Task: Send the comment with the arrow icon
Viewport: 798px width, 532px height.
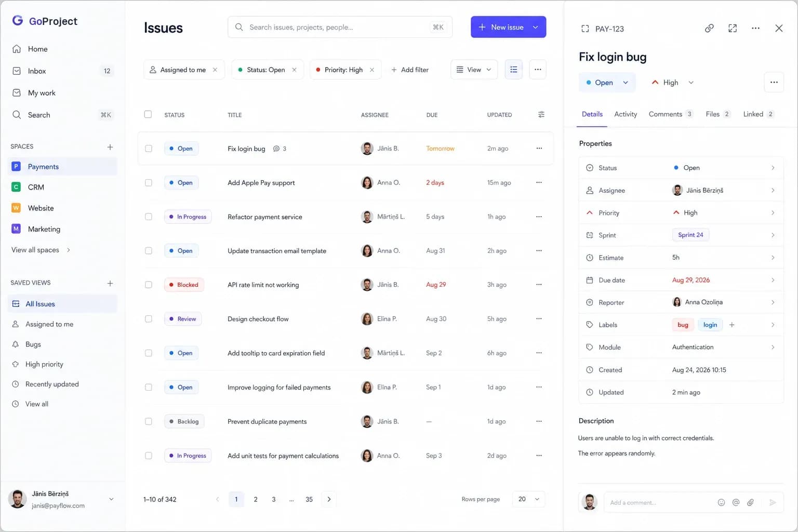Action: click(x=773, y=502)
